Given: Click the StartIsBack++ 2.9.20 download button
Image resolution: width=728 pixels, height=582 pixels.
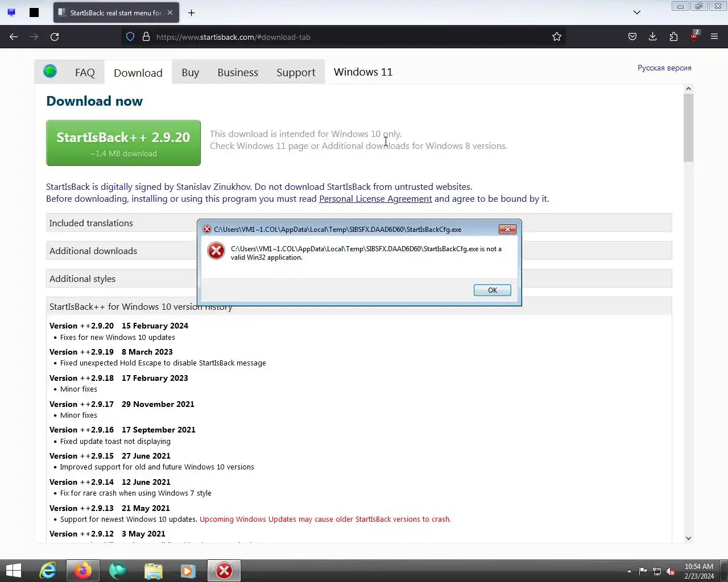Looking at the screenshot, I should coord(123,143).
